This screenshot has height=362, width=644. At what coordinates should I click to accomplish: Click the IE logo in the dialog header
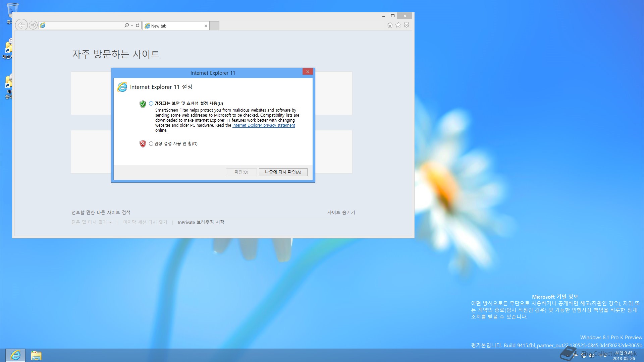[x=122, y=87]
